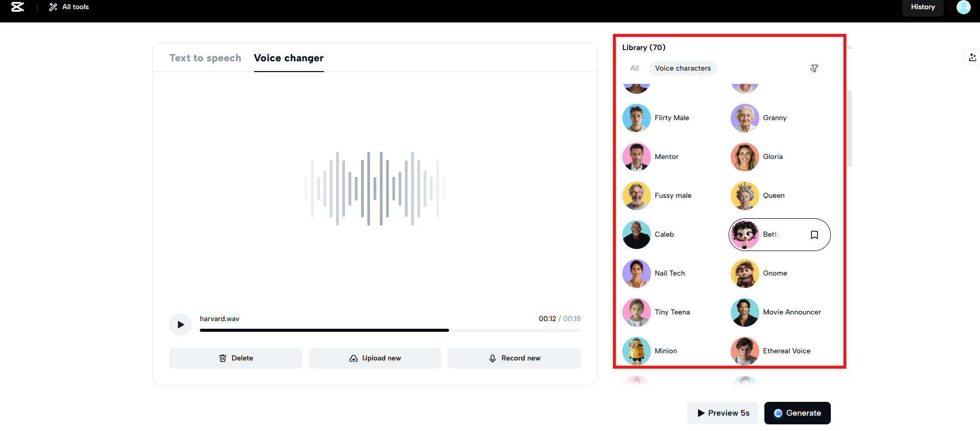Select the Voice changer tab
This screenshot has height=431, width=980.
289,58
